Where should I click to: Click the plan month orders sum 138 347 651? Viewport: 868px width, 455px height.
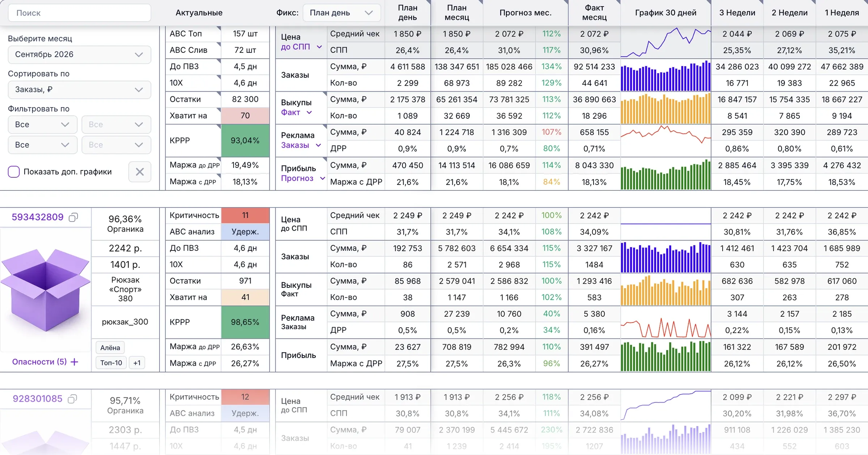(x=457, y=67)
